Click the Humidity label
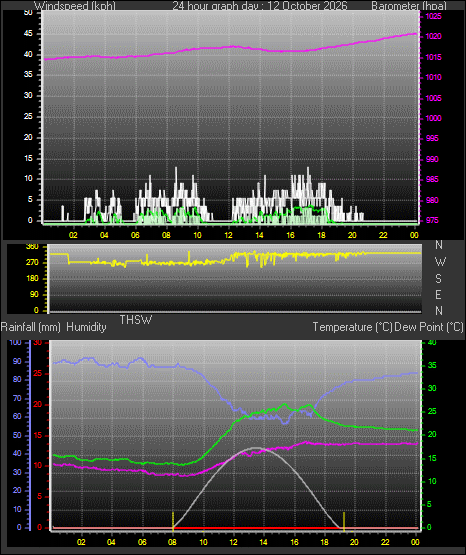The image size is (466, 555). click(x=86, y=327)
